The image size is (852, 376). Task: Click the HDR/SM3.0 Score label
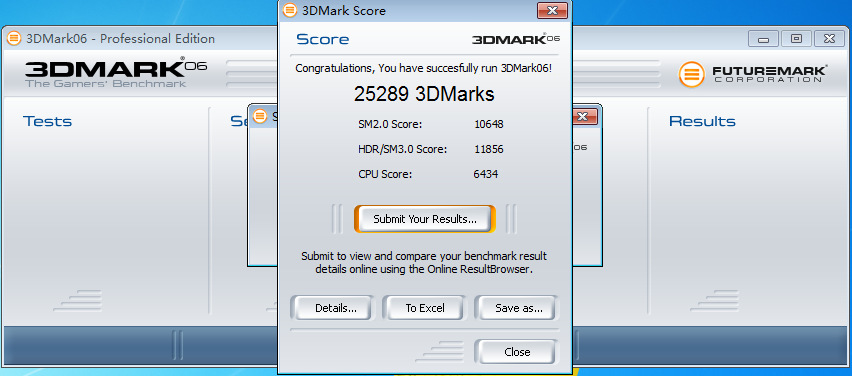pos(403,149)
